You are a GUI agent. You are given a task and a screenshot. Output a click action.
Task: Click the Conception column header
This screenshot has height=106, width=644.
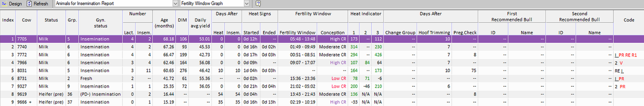[332, 32]
